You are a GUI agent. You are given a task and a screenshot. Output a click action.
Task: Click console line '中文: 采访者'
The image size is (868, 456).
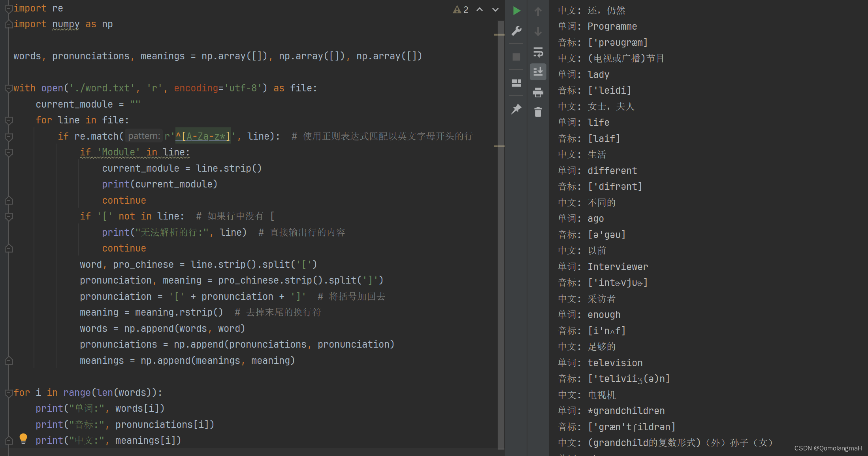coord(587,299)
